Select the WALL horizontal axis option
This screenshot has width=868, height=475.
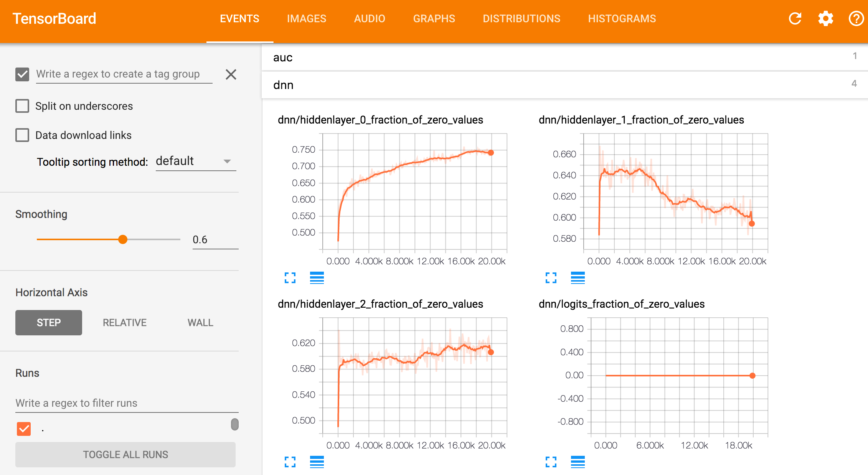pos(200,322)
